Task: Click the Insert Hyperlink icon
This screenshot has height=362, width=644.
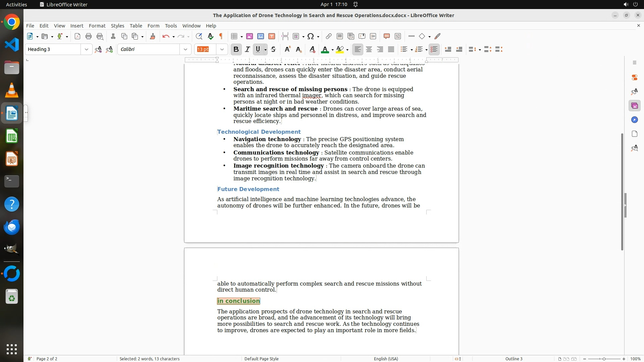Action: pyautogui.click(x=329, y=36)
